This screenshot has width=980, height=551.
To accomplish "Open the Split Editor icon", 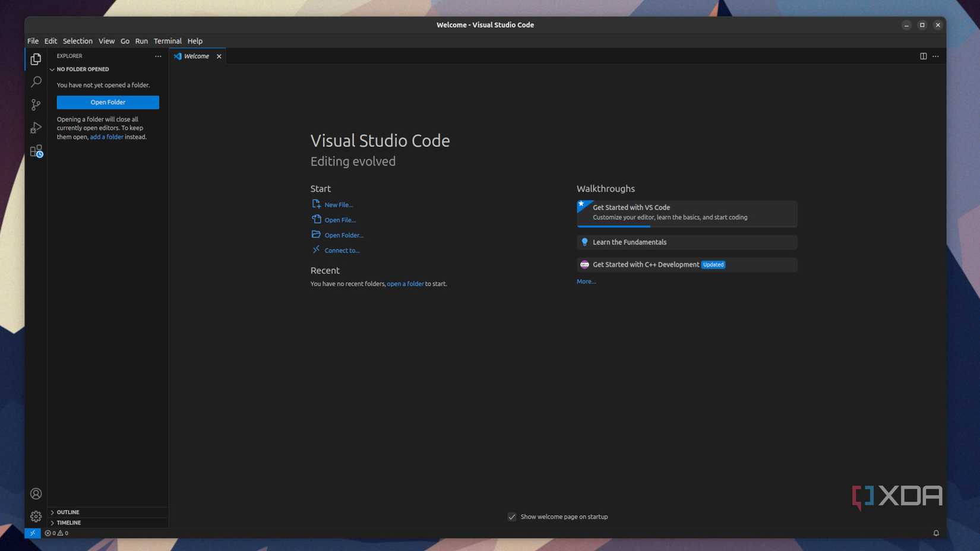I will [x=922, y=56].
